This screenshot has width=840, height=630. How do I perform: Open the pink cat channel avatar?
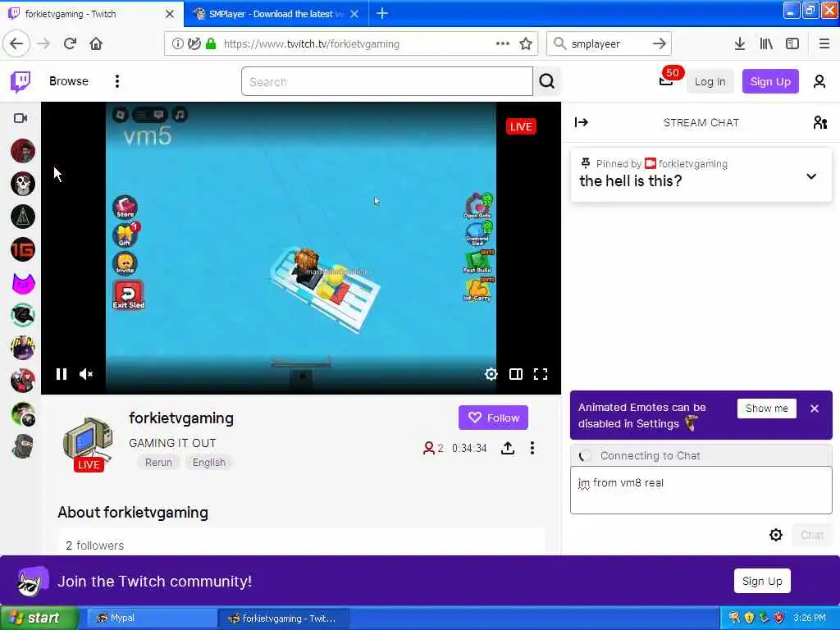tap(22, 282)
